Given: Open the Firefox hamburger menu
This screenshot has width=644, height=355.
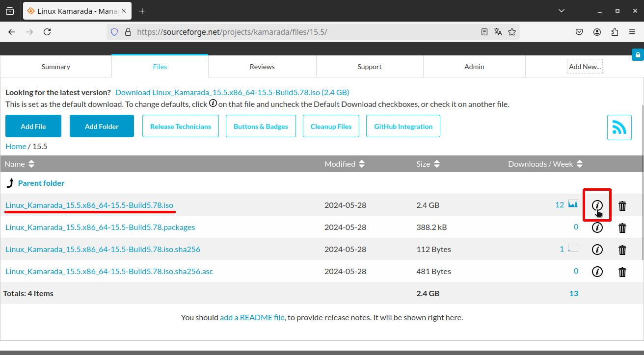Looking at the screenshot, I should (x=632, y=32).
